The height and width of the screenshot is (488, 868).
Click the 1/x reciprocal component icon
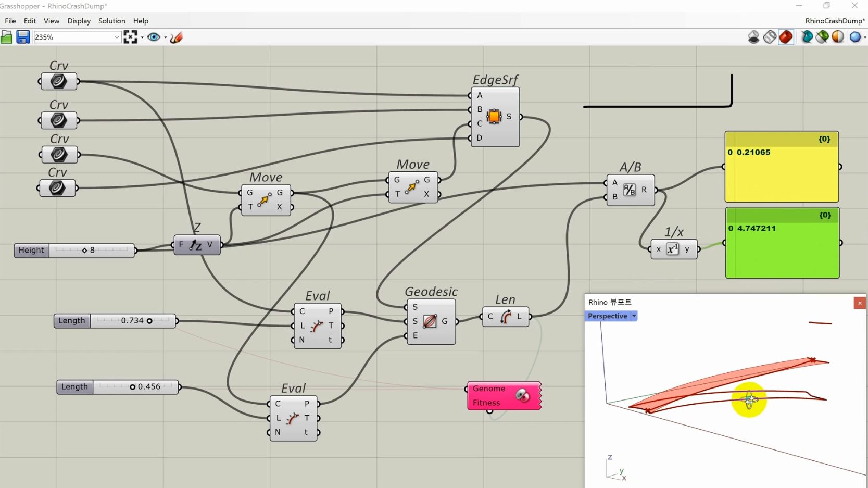click(x=673, y=249)
